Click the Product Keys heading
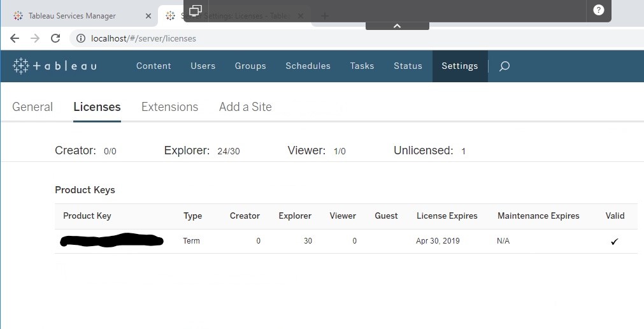Image resolution: width=644 pixels, height=329 pixels. 85,190
